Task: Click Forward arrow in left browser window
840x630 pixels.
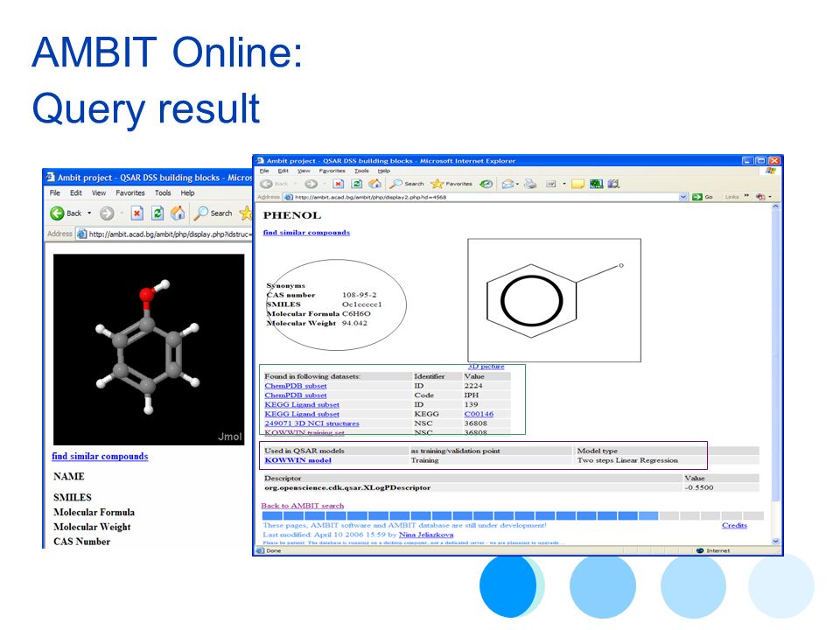Action: click(107, 213)
